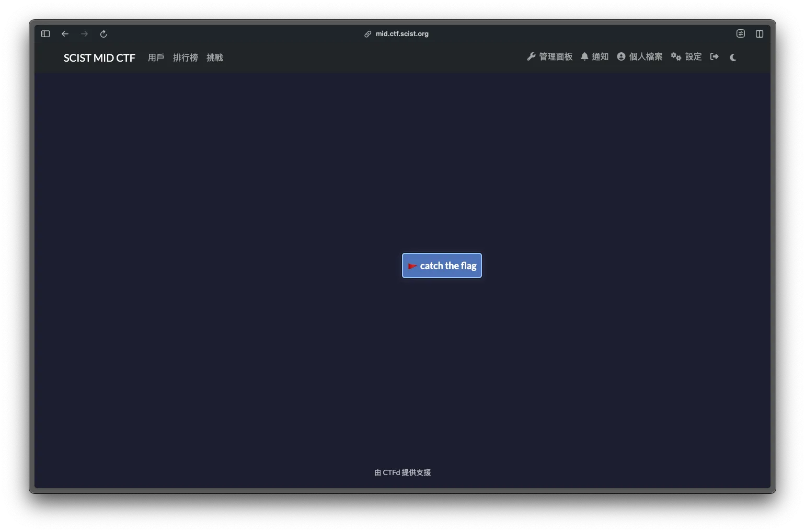Reload the current page
Image resolution: width=805 pixels, height=532 pixels.
[x=103, y=34]
